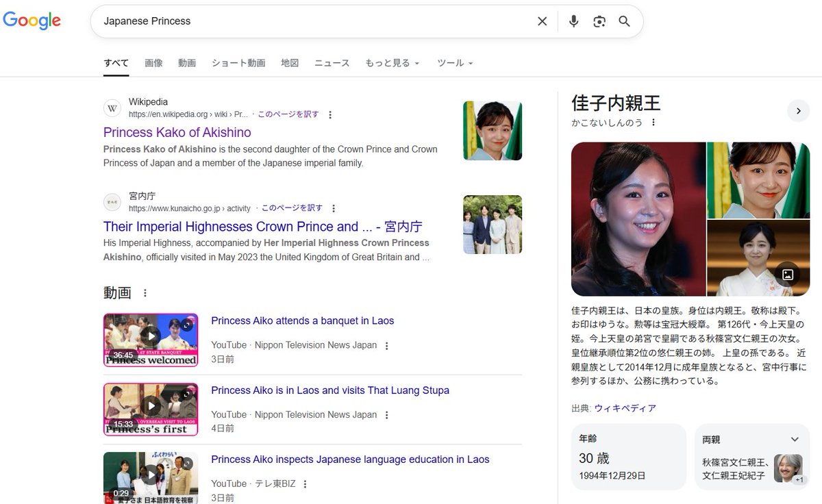Open Princess Aiko attends a banquet link
The width and height of the screenshot is (822, 504).
[x=303, y=321]
